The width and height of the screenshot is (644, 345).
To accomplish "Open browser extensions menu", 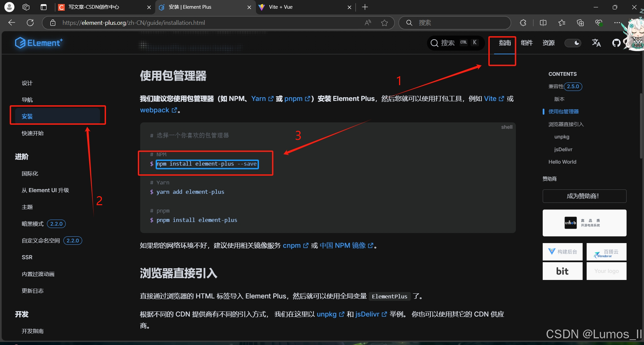I will click(x=523, y=22).
